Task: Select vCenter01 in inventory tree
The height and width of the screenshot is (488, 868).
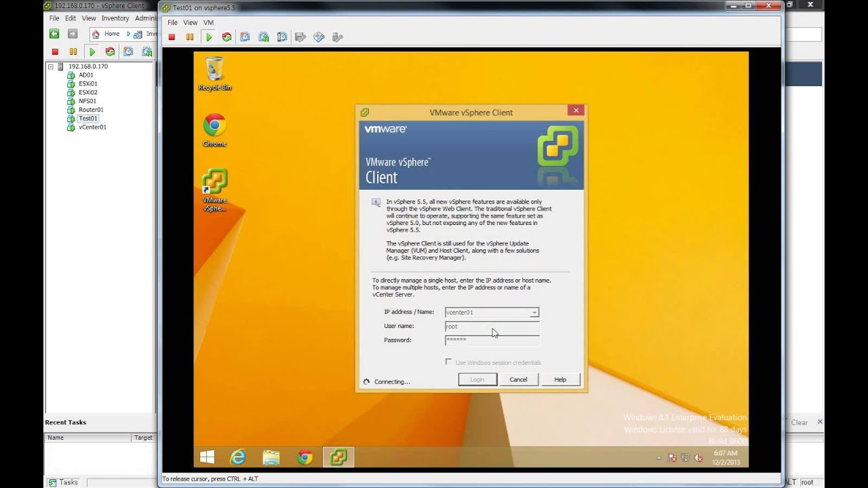Action: coord(92,127)
